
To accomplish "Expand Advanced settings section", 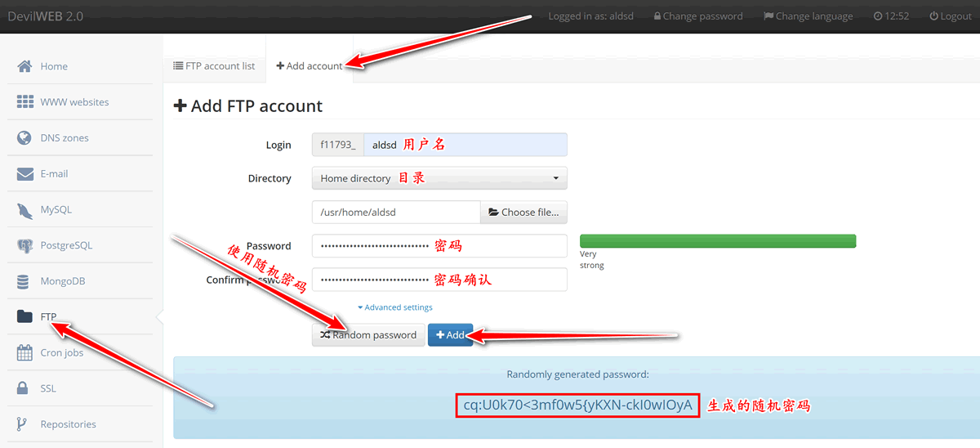I will (x=395, y=307).
